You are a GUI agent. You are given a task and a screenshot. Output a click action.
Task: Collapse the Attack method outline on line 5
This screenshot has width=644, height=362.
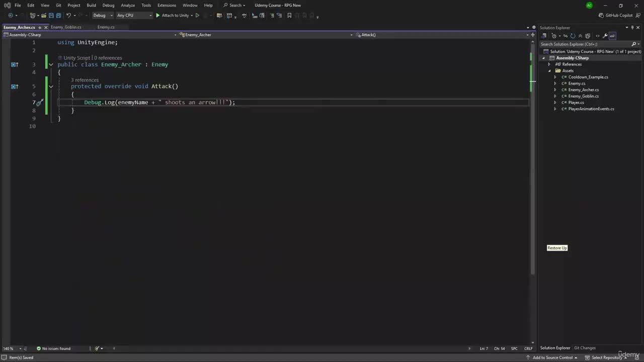[x=51, y=86]
